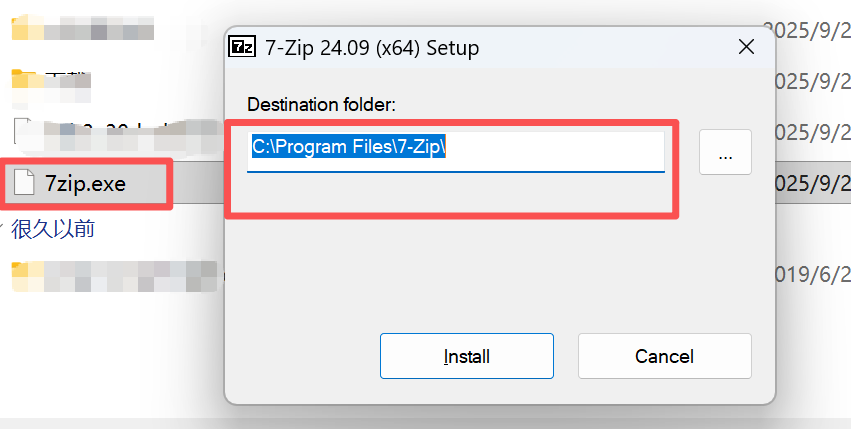Close the 7-Zip Setup dialog
This screenshot has height=429, width=851.
click(746, 47)
